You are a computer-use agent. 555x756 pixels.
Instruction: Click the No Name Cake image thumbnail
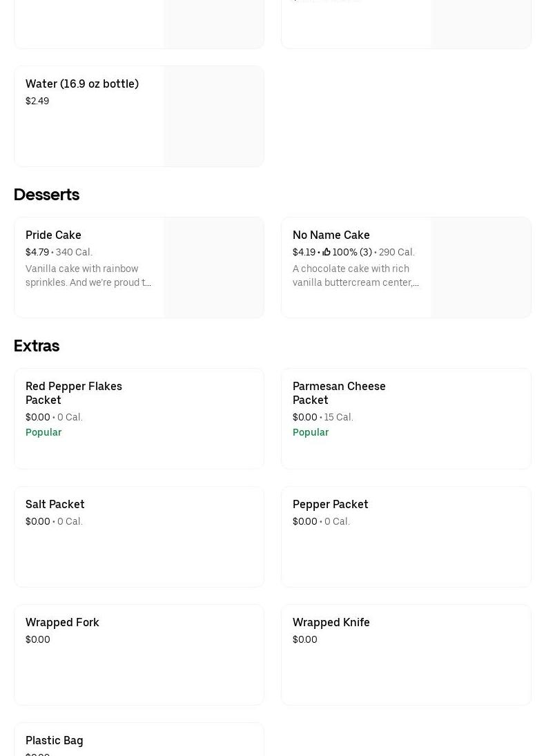(480, 267)
